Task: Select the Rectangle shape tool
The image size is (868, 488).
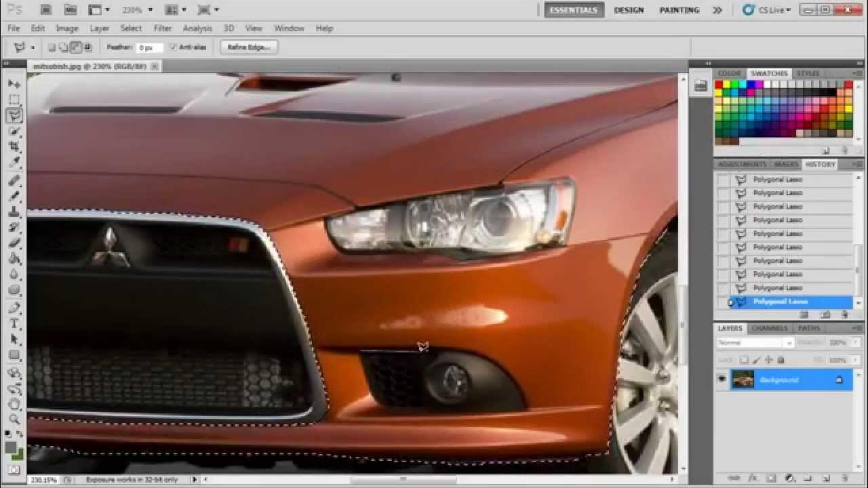Action: (x=14, y=354)
